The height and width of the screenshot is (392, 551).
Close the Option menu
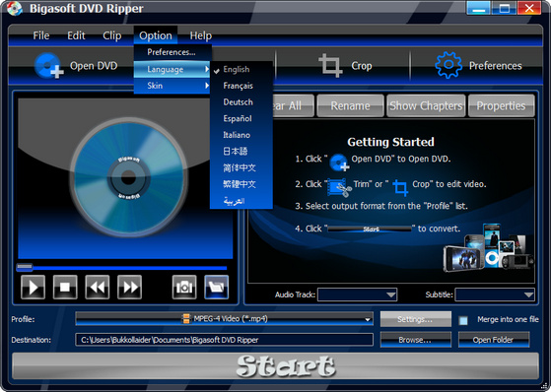pos(156,35)
